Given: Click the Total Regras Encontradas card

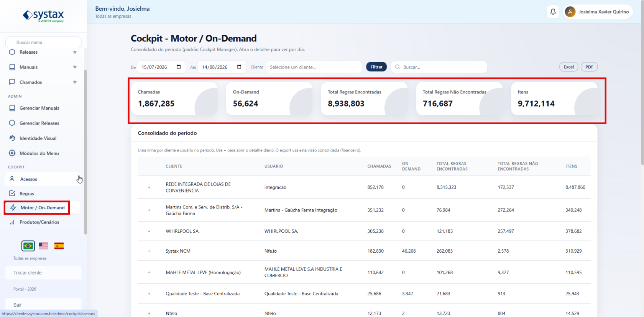Looking at the screenshot, I should (364, 99).
